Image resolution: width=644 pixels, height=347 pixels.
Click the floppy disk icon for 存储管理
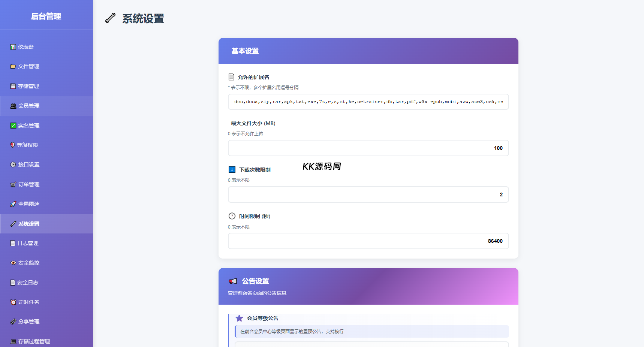(x=13, y=86)
